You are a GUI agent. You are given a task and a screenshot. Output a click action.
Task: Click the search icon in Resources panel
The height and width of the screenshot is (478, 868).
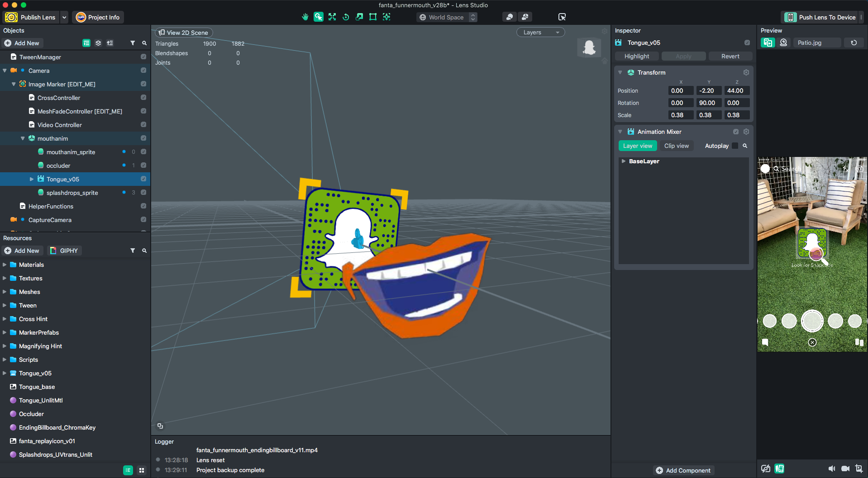[x=144, y=251]
